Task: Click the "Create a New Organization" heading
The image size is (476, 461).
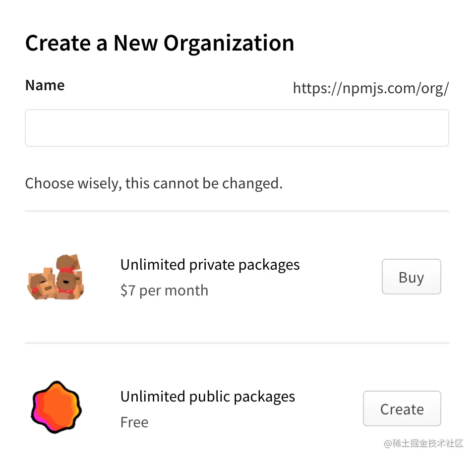Action: (159, 43)
